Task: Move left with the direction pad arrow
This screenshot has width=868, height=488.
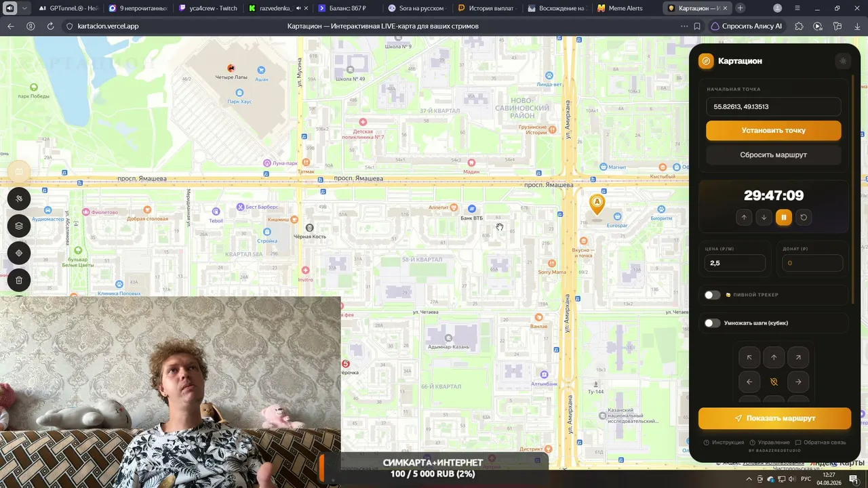Action: click(749, 382)
